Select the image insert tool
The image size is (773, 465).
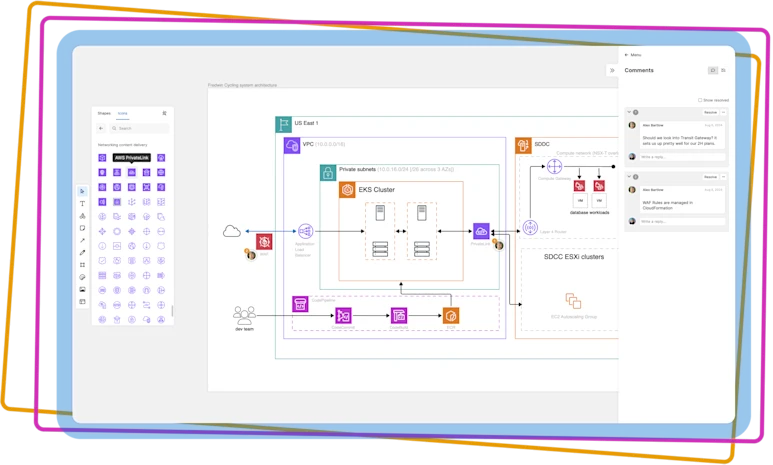click(x=82, y=289)
